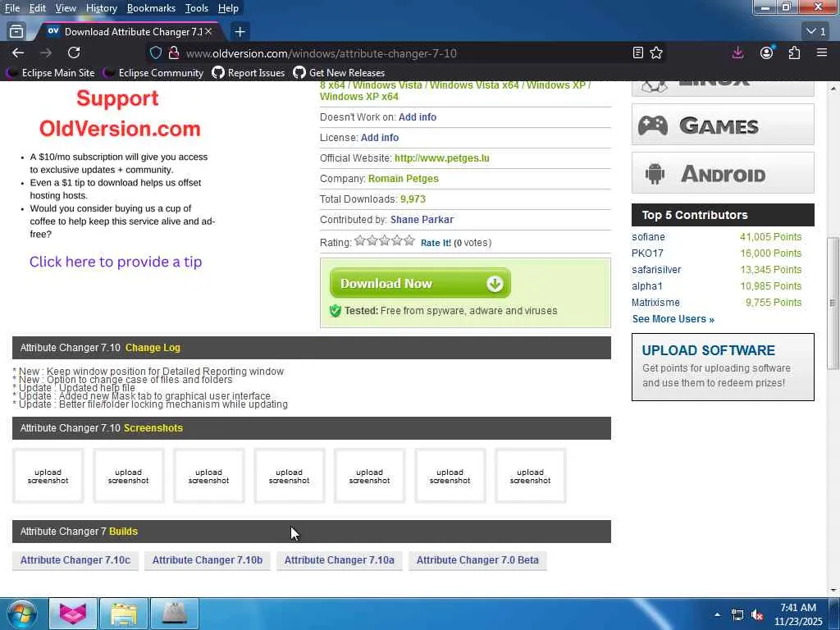Image resolution: width=840 pixels, height=630 pixels.
Task: Open contributor sofiane profile
Action: coord(648,237)
